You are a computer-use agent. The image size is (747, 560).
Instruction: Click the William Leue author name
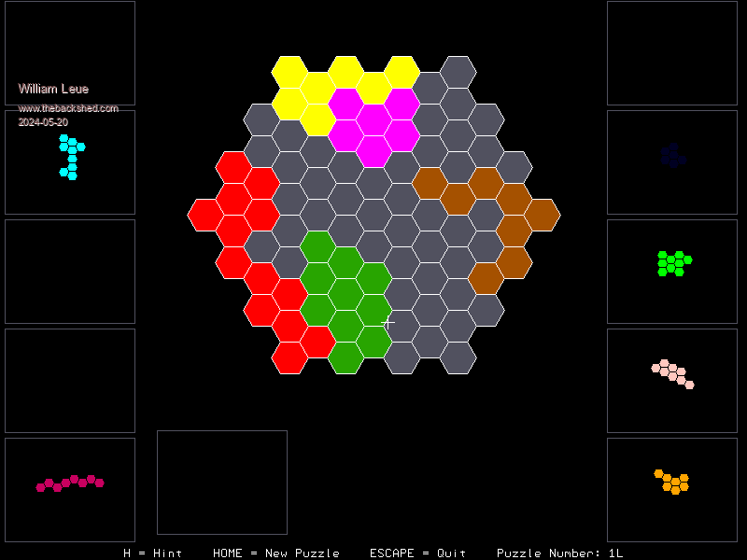pos(54,89)
